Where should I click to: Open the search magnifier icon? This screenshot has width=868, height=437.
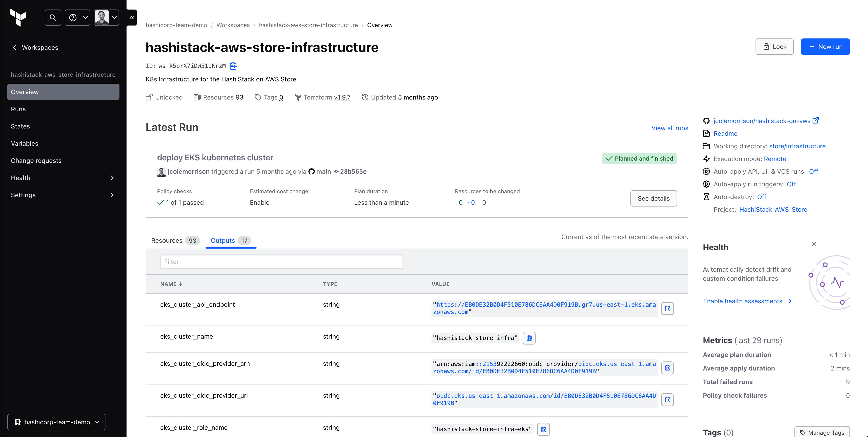(53, 17)
